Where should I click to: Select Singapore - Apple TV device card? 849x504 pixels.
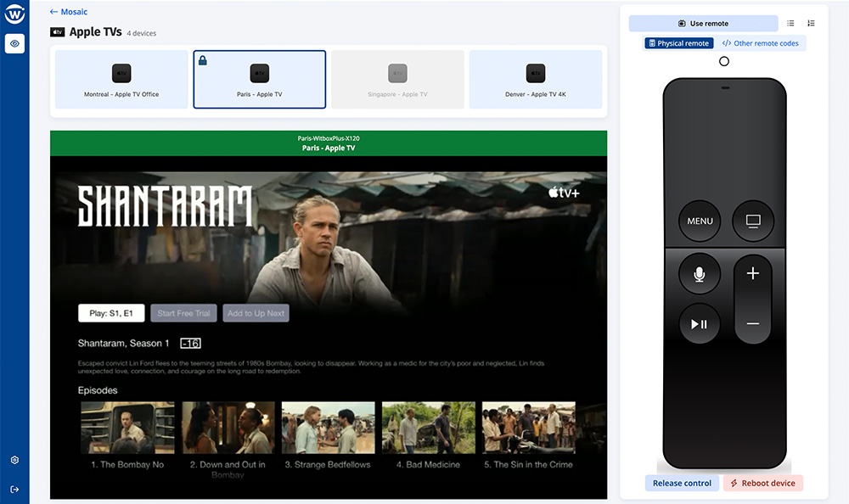[x=397, y=80]
